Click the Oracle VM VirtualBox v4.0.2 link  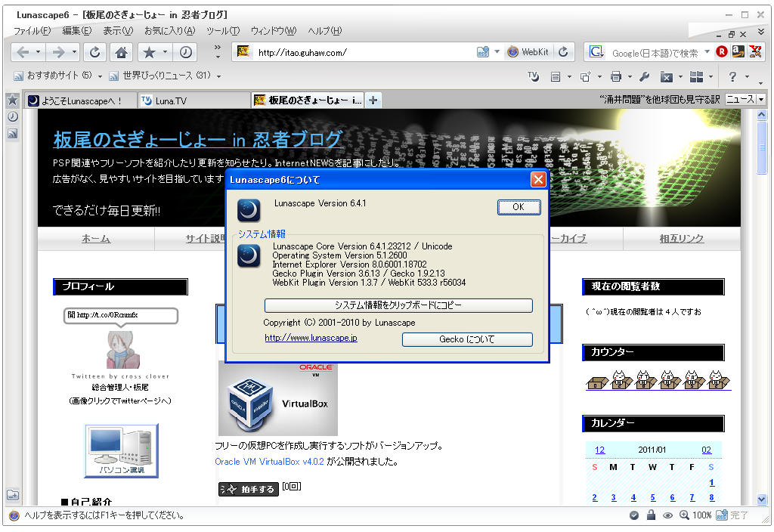click(270, 462)
